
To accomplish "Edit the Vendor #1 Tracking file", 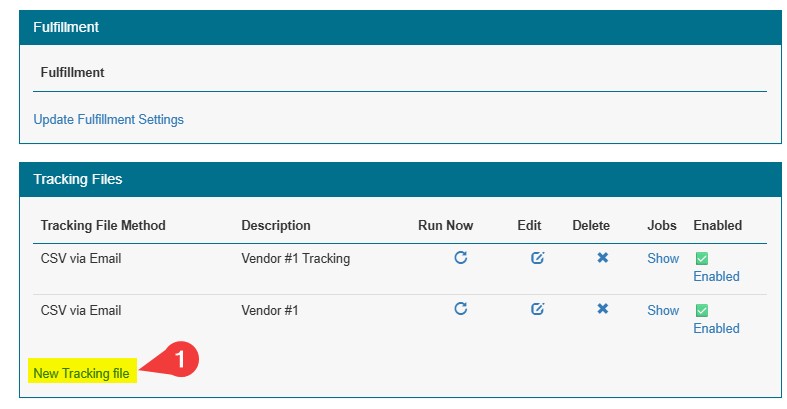I will 537,258.
